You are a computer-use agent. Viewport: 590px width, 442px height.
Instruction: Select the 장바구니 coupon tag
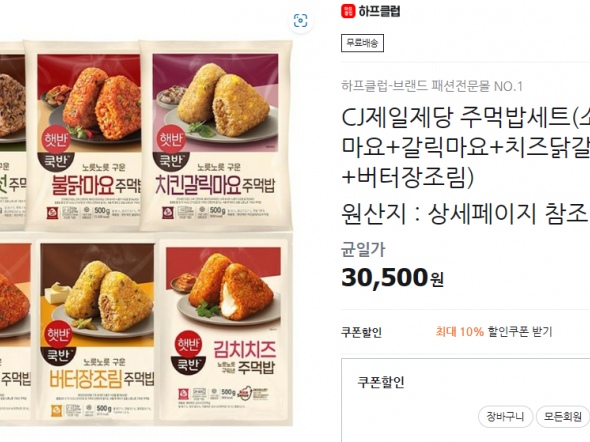(505, 416)
